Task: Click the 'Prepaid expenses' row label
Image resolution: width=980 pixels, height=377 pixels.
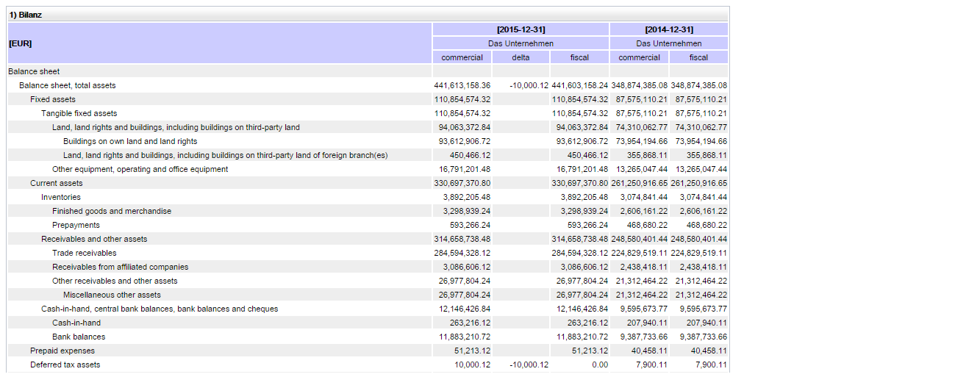Action: [x=62, y=351]
